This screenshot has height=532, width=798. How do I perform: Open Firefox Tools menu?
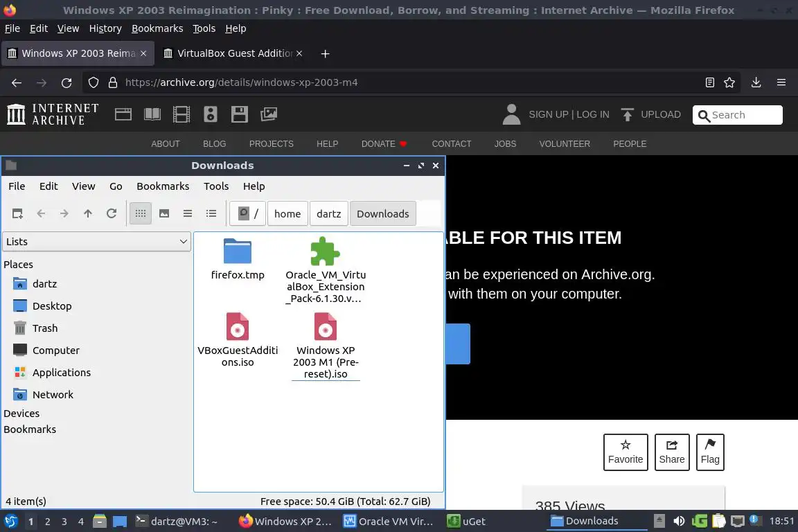[204, 28]
